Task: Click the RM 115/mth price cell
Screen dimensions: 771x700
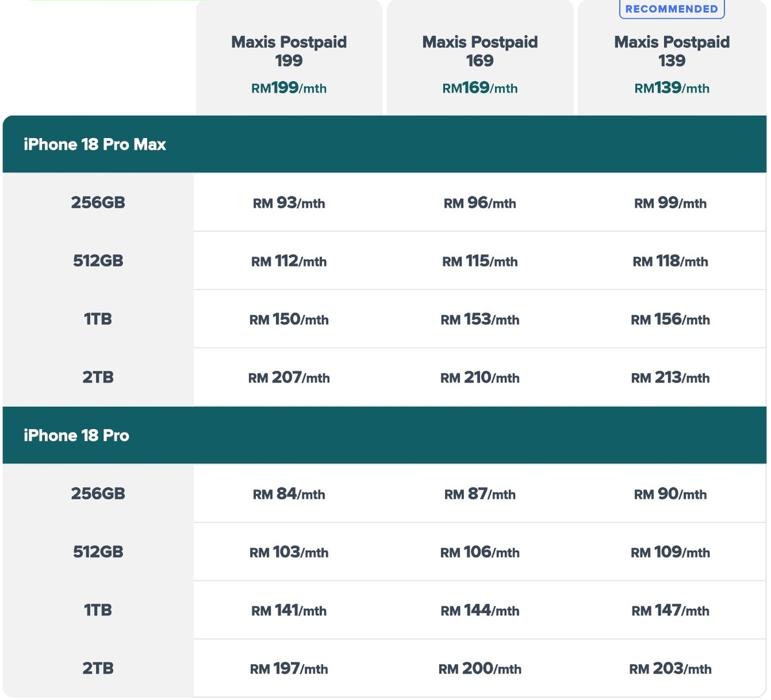Action: click(x=480, y=261)
